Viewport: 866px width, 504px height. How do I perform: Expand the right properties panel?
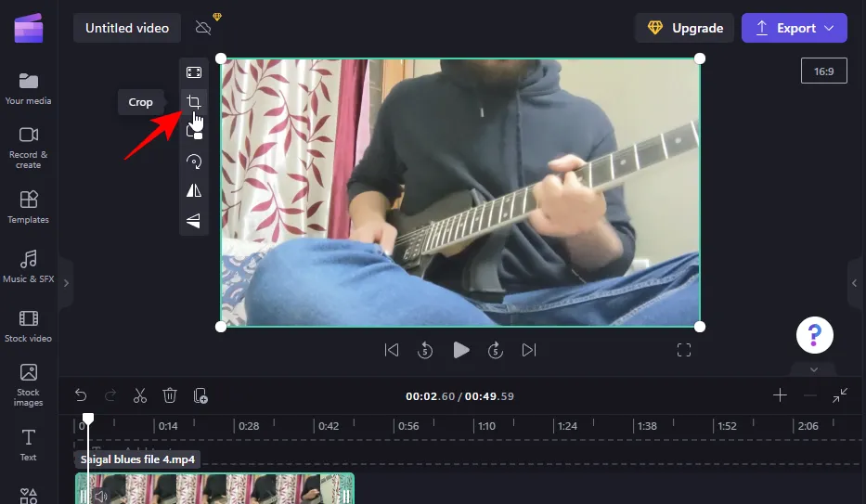click(855, 282)
